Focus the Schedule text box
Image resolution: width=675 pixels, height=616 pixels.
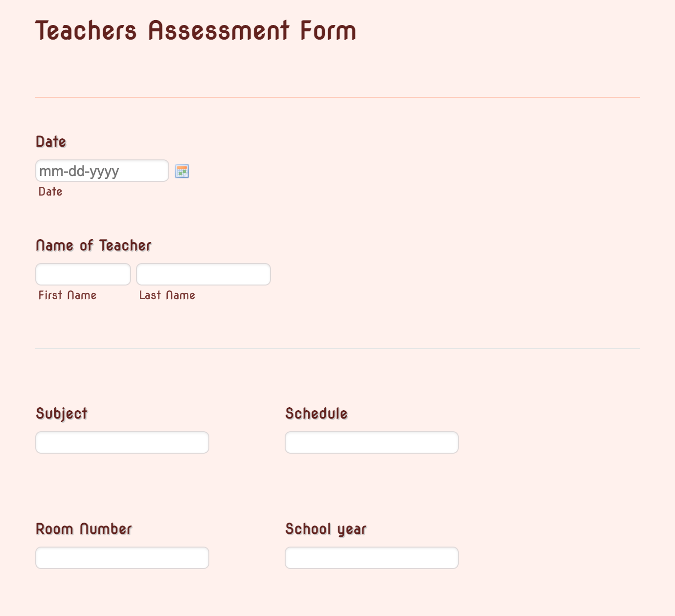[371, 442]
